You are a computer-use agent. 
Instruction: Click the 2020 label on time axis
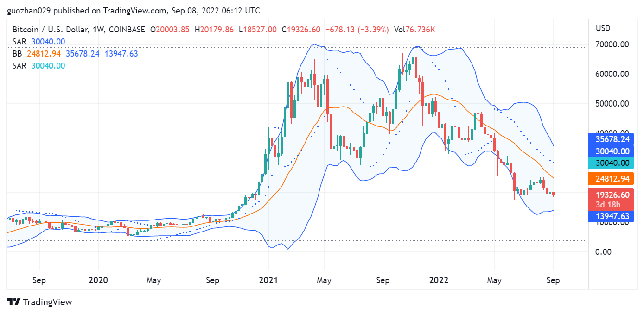(98, 280)
